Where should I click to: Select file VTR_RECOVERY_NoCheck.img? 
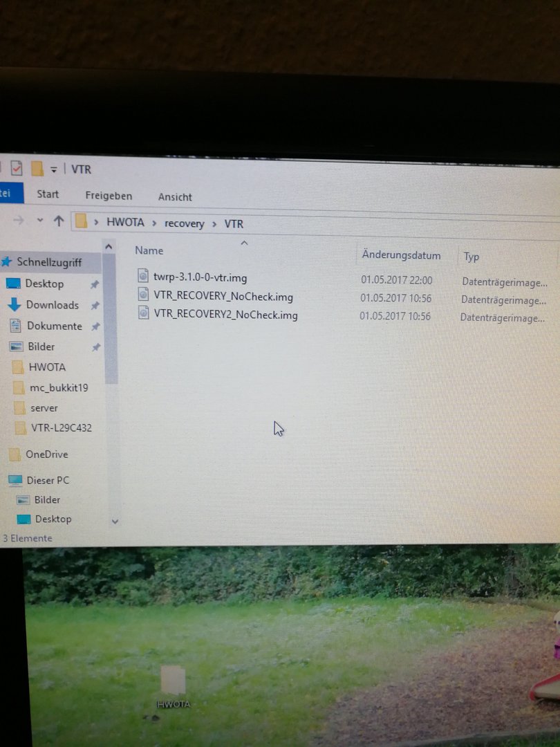[223, 296]
